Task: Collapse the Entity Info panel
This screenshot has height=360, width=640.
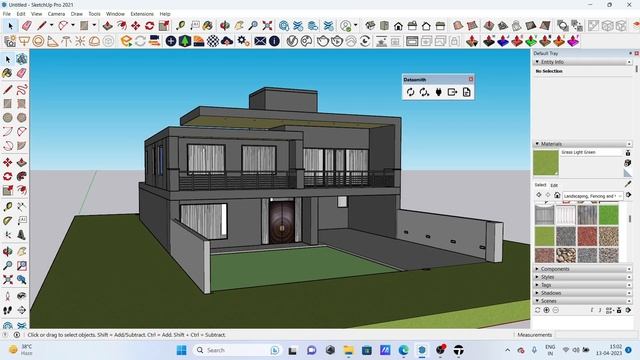Action: point(537,62)
